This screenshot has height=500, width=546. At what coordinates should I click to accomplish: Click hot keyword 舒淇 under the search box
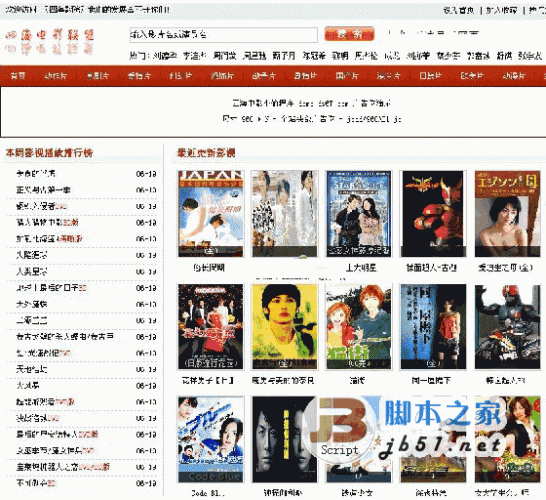coord(504,56)
